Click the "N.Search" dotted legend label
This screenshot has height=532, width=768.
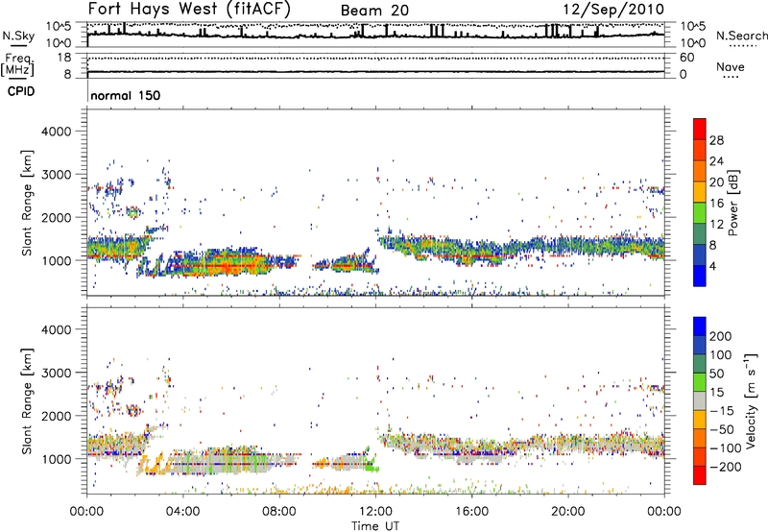click(x=742, y=36)
